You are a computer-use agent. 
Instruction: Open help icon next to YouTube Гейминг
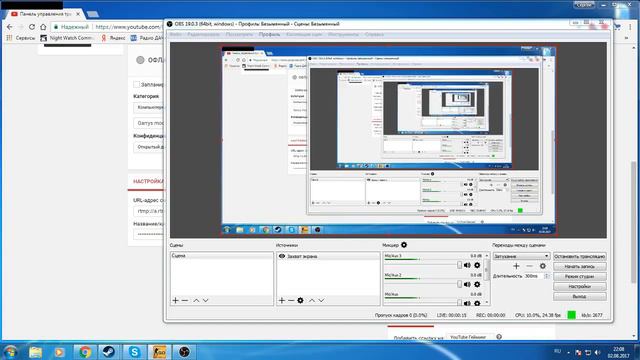pos(499,337)
